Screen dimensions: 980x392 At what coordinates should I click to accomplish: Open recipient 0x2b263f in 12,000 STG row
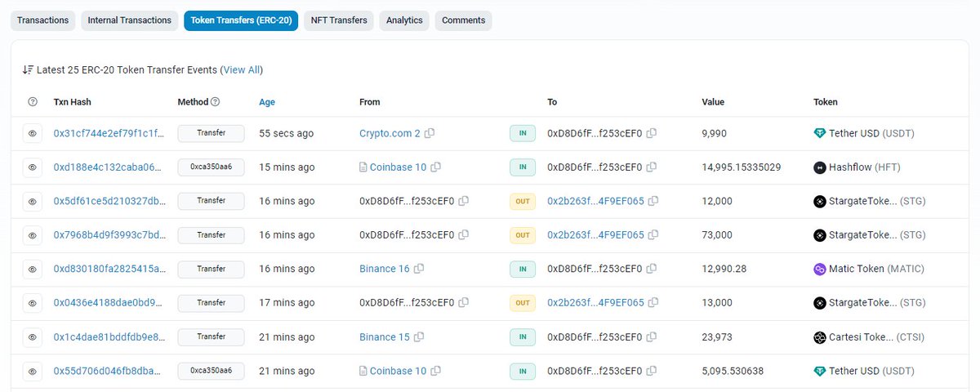point(595,201)
